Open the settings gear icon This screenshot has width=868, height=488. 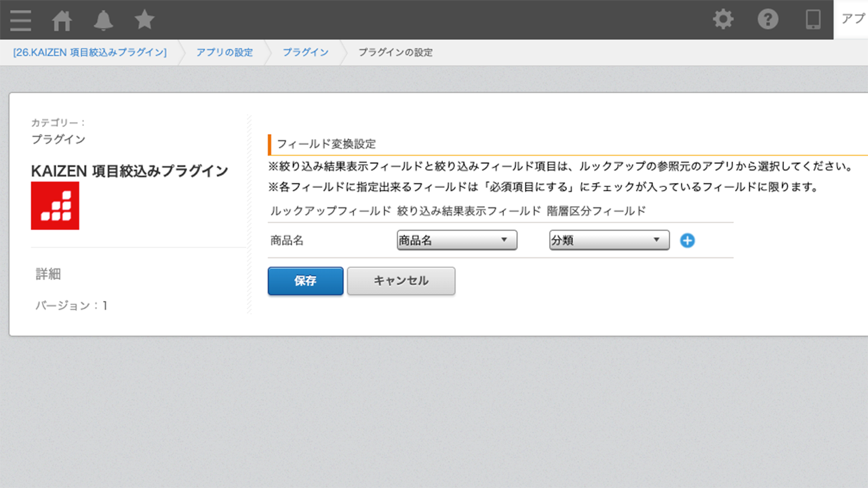724,20
